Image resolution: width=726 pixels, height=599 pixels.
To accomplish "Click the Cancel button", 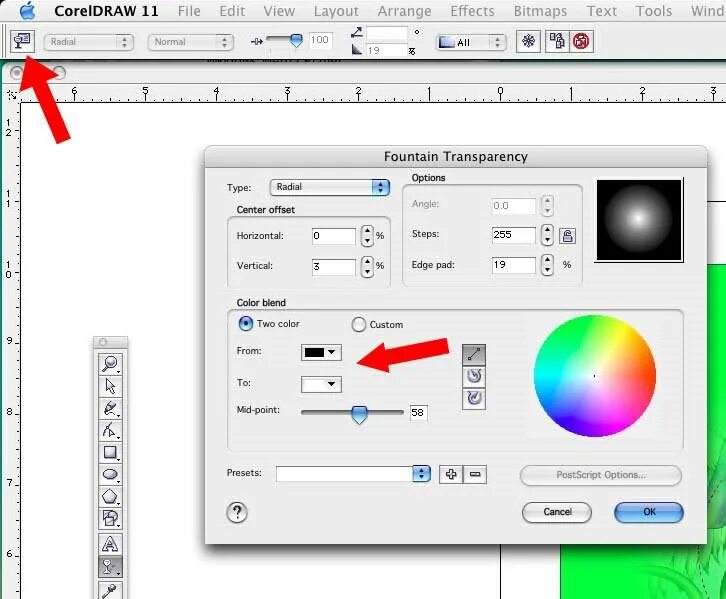I will coord(557,512).
